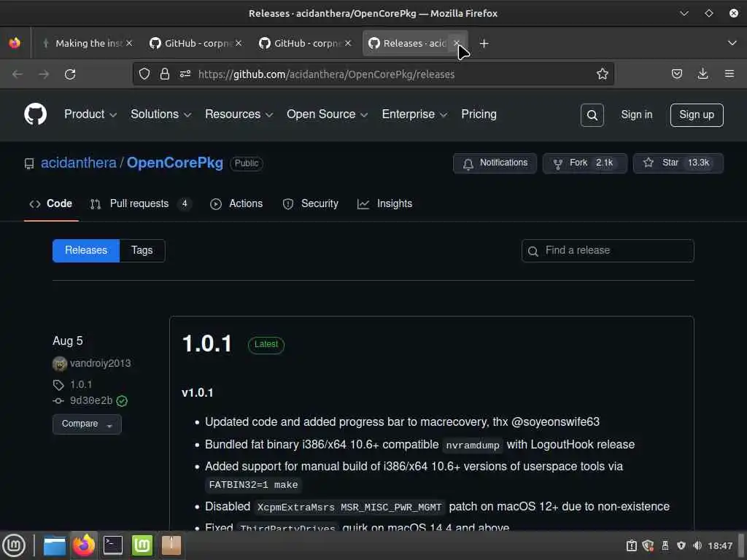Open the vandroiy2013 author profile link

pos(100,363)
